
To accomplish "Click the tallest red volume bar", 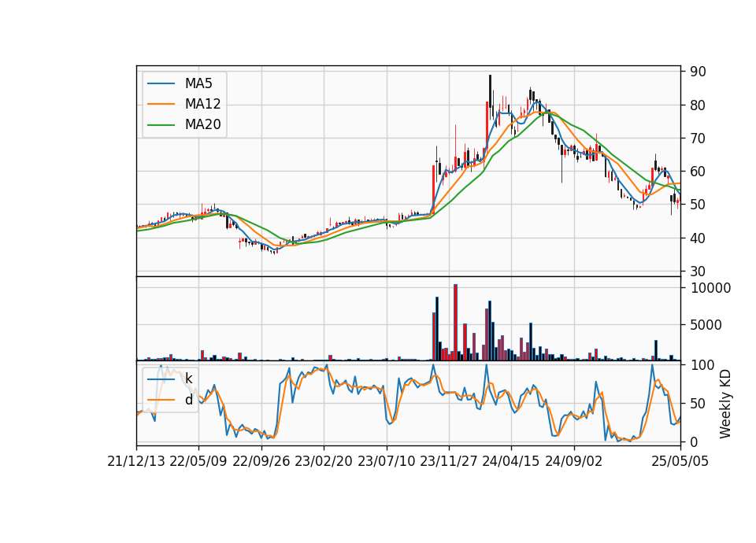I will [x=455, y=323].
